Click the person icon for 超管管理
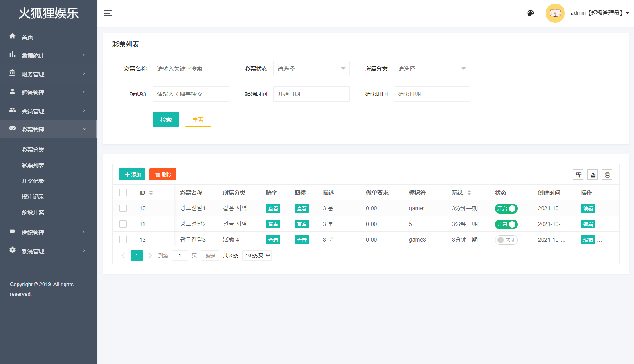 click(12, 92)
